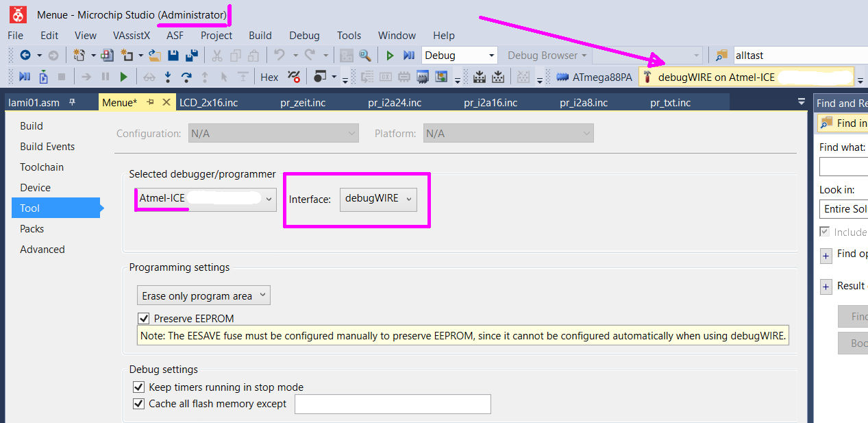
Task: Click the Save All icon
Action: [191, 56]
